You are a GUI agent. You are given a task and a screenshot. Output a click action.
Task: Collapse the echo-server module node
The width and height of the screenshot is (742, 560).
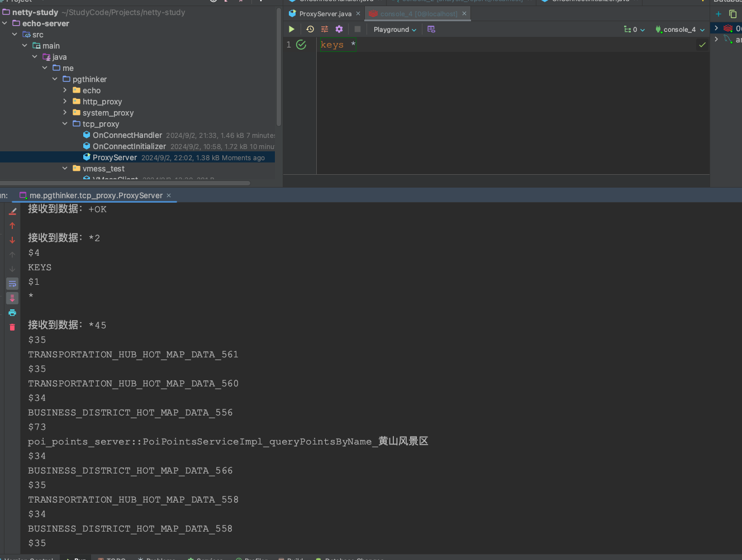4,23
